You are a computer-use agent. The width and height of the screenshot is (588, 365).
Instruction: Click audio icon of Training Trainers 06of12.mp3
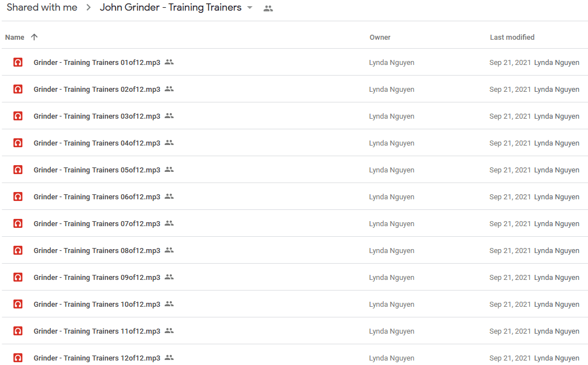click(17, 196)
